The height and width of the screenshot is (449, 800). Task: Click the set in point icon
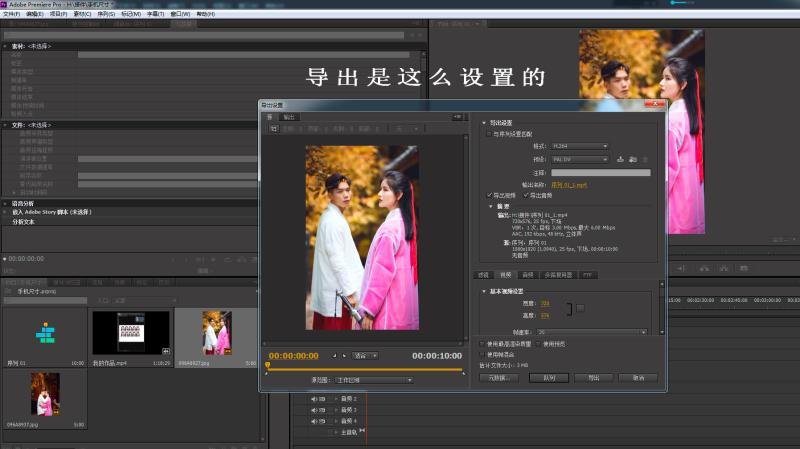point(335,356)
